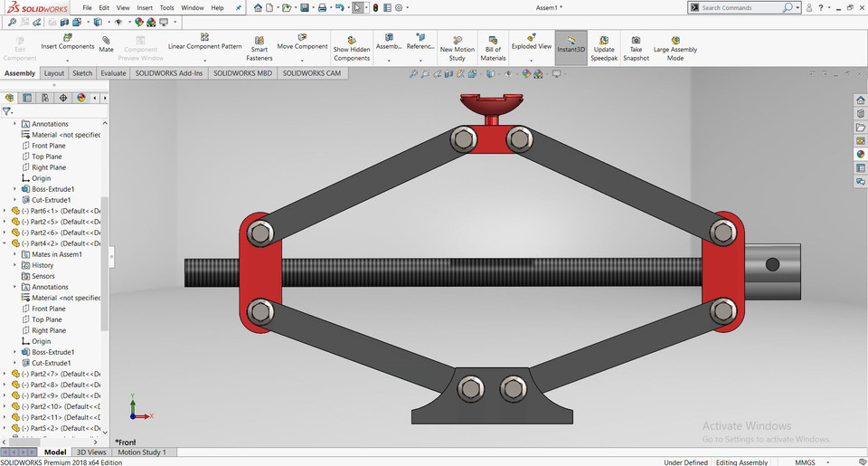Screen dimensions: 868x466
Task: Open the Motion Study 1 tab
Action: (142, 452)
